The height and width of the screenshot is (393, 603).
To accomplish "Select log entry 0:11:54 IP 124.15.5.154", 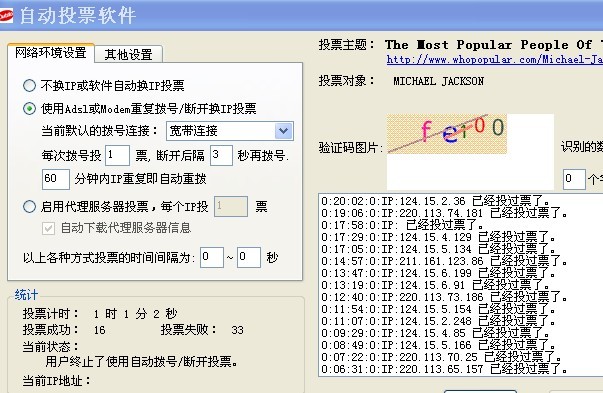I will tap(438, 309).
